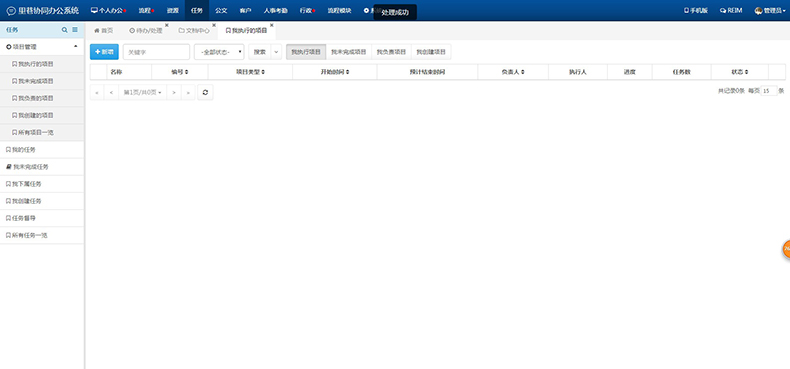Sort the table by 项目类型 column
Image resolution: width=790 pixels, height=369 pixels.
250,72
